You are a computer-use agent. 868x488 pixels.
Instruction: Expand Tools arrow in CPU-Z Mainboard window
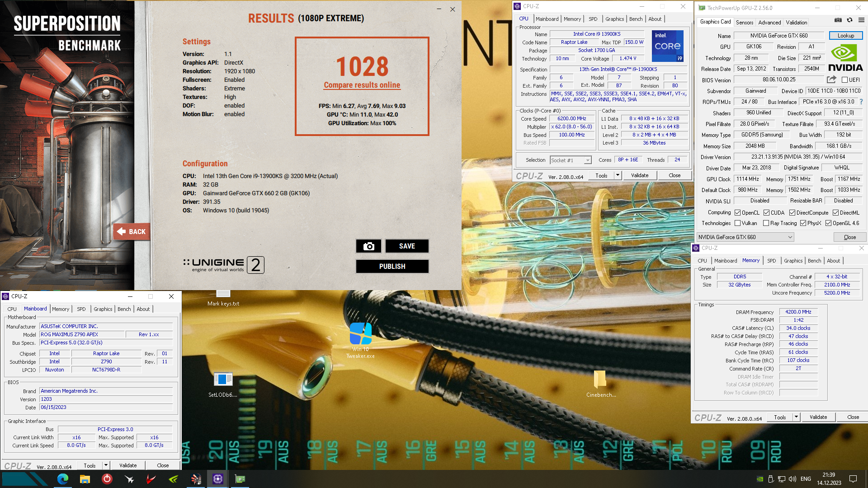coord(106,465)
